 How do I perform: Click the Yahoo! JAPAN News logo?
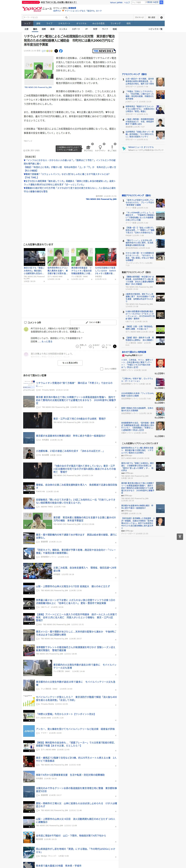click(x=37, y=9)
